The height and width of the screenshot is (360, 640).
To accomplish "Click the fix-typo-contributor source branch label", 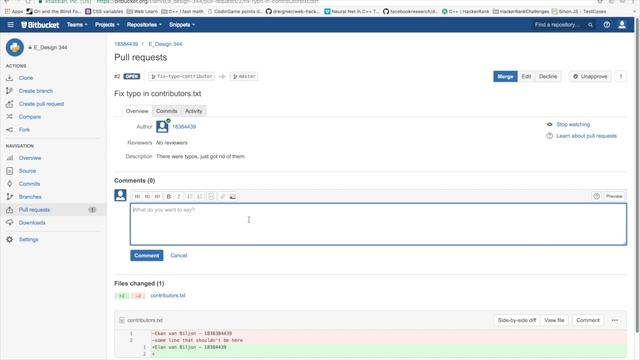I will click(182, 76).
